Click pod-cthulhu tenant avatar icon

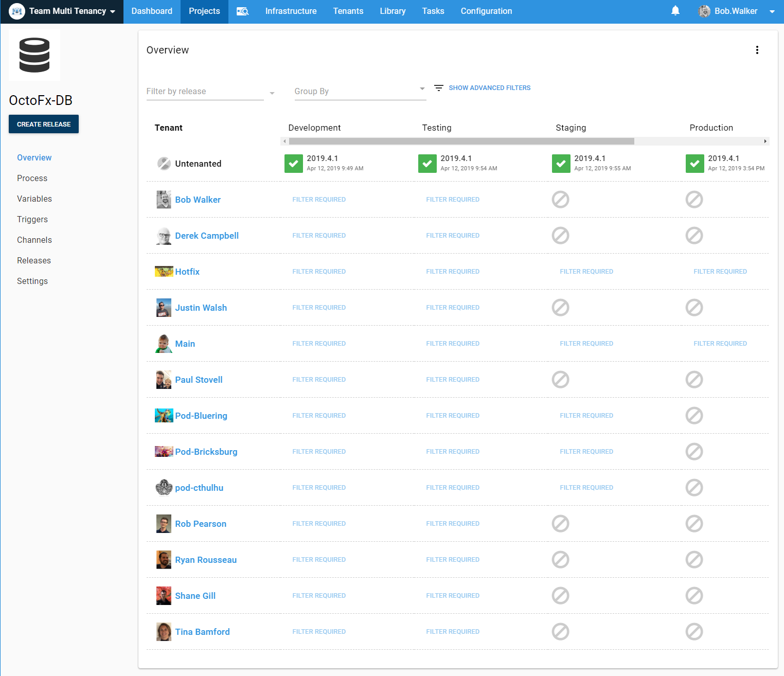coord(164,487)
